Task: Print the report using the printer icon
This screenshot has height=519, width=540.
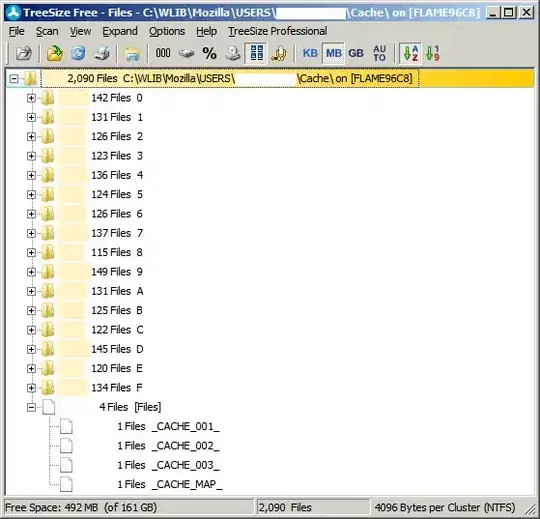Action: (x=102, y=53)
